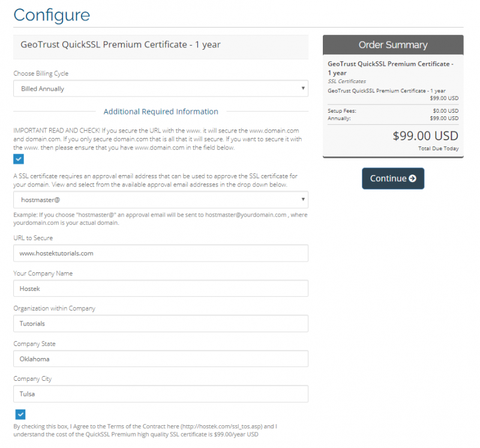The image size is (480, 448).
Task: Edit the Company City field
Action: [160, 394]
